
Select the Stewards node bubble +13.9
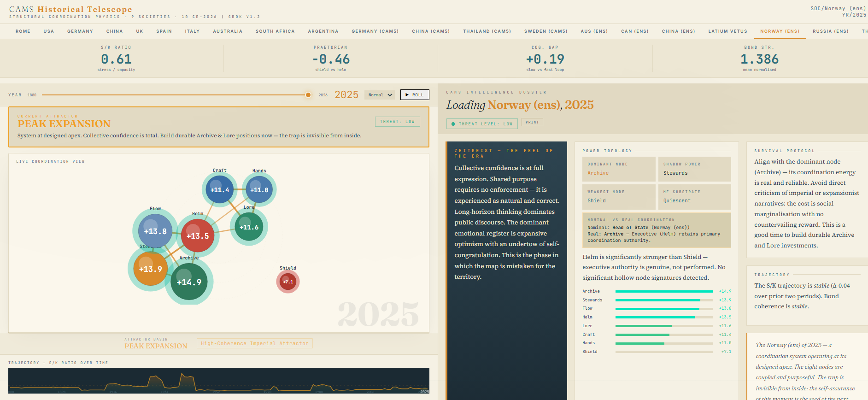(150, 269)
